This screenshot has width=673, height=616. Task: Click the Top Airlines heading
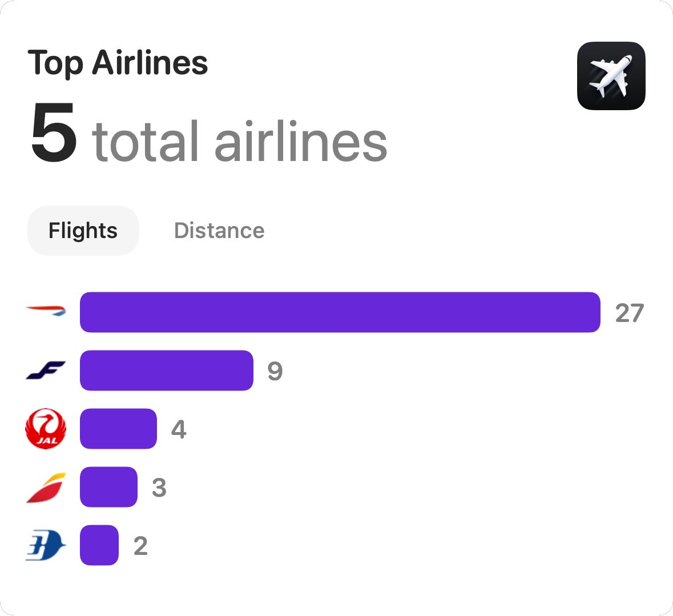(118, 62)
